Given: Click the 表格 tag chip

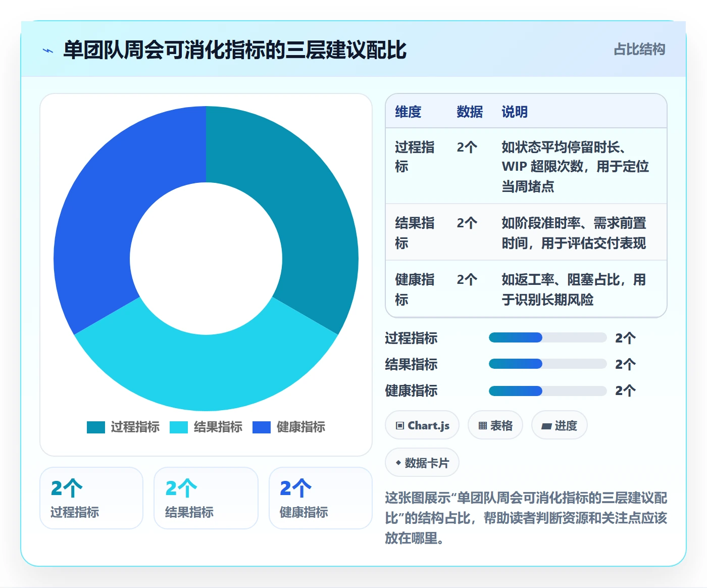Looking at the screenshot, I should (495, 425).
